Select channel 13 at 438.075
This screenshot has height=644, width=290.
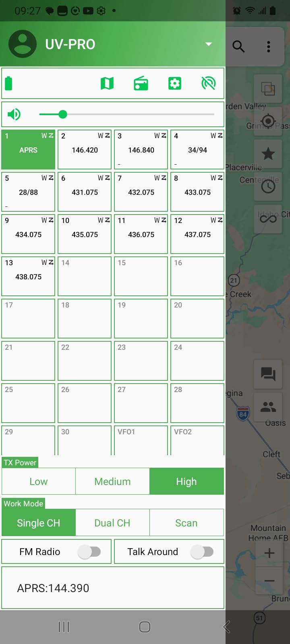pyautogui.click(x=28, y=276)
